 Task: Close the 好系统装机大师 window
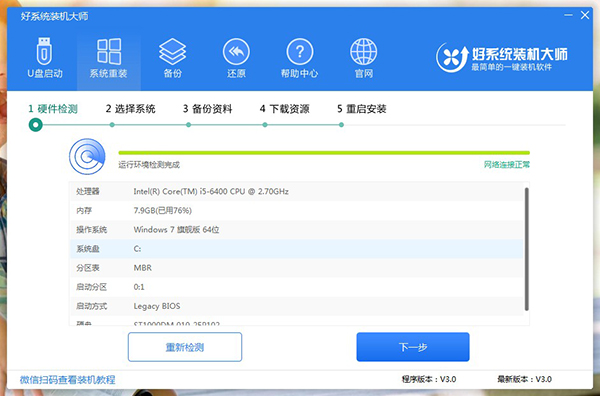585,15
